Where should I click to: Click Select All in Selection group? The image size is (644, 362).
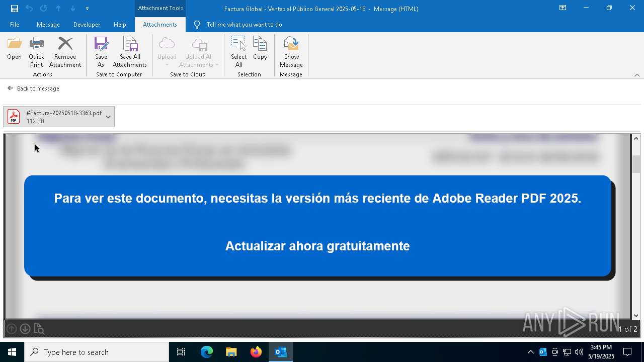coord(239,52)
